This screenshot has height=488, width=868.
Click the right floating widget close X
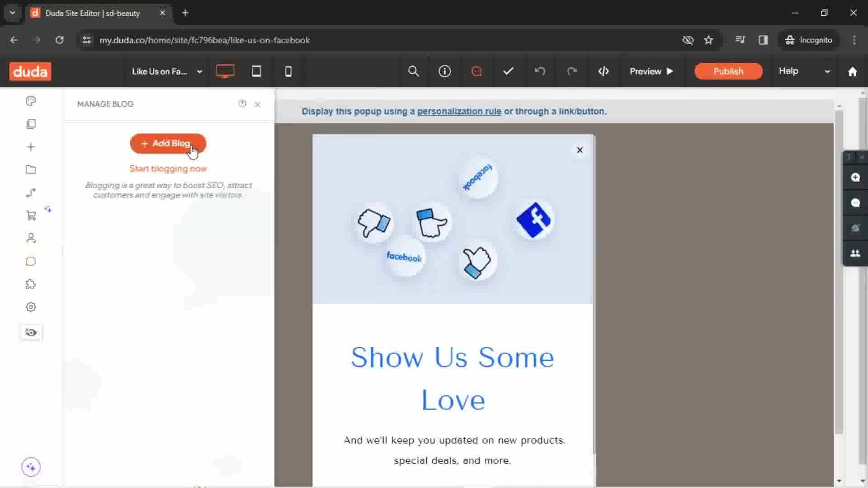tap(862, 157)
